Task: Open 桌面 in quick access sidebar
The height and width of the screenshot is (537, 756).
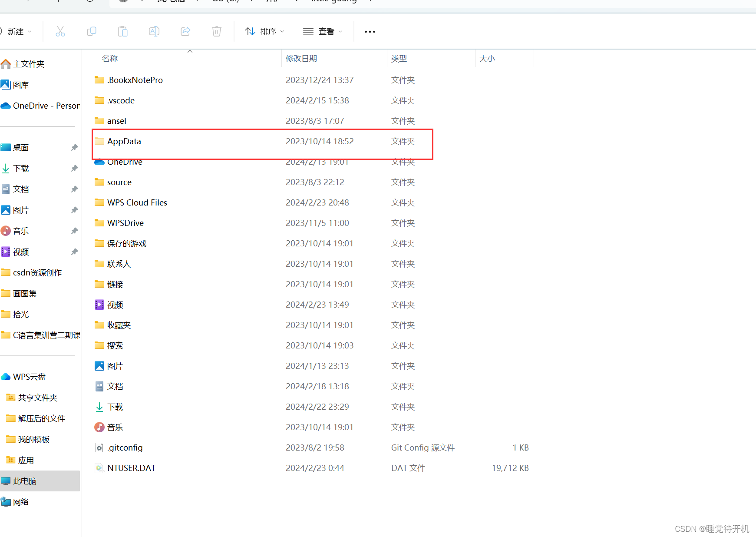Action: click(x=15, y=147)
